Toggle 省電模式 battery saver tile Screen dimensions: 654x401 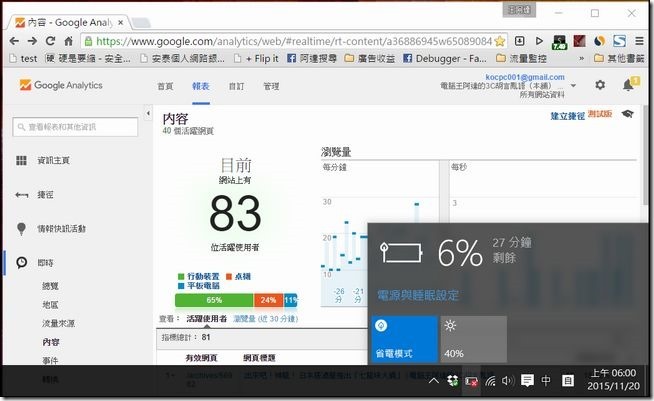404,339
